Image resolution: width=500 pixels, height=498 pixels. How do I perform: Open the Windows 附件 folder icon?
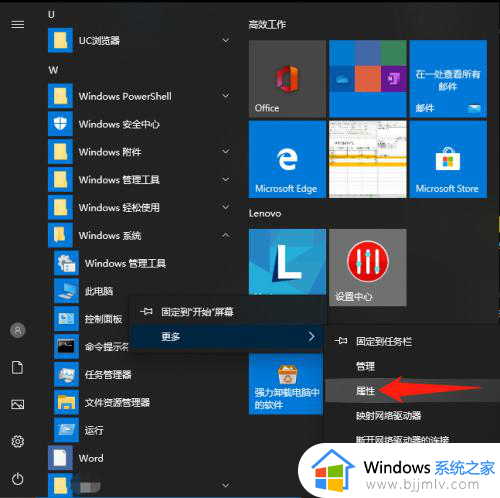(60, 152)
